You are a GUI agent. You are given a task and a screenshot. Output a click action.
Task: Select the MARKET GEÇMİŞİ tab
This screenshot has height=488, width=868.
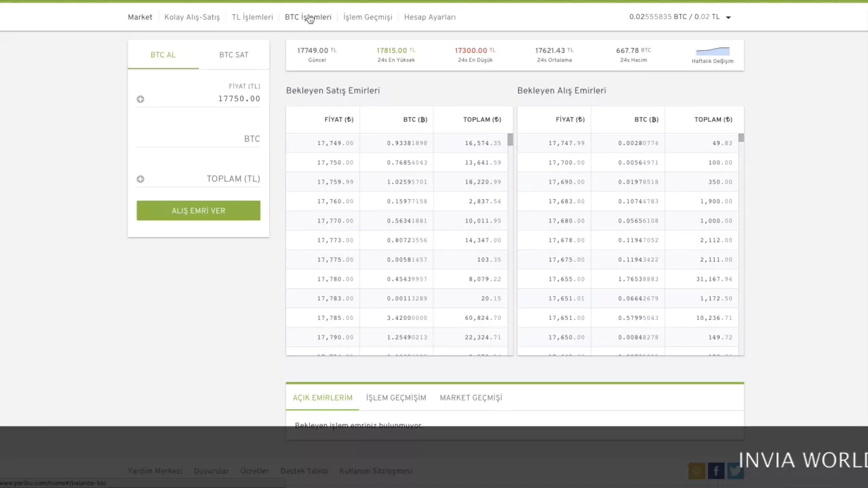(x=471, y=398)
